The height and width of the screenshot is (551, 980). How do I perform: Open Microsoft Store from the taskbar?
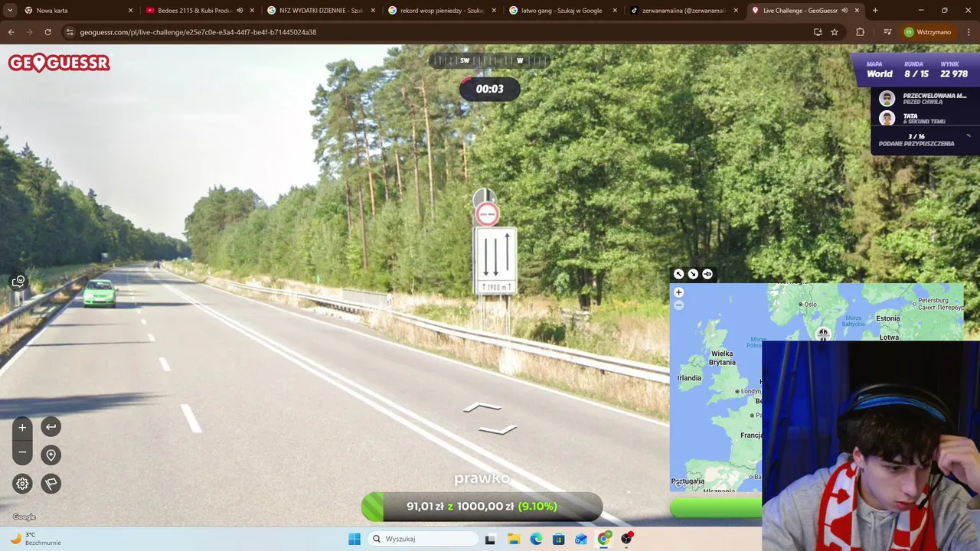(x=559, y=539)
